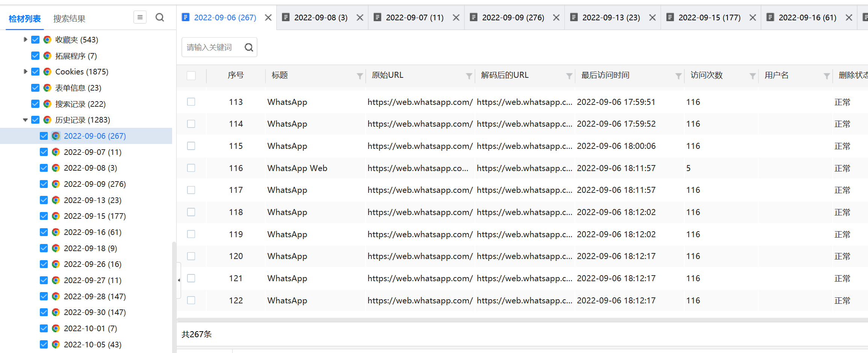Uncheck the 收藏夹 (543) checkbox
Image resolution: width=868 pixels, height=353 pixels.
(35, 39)
